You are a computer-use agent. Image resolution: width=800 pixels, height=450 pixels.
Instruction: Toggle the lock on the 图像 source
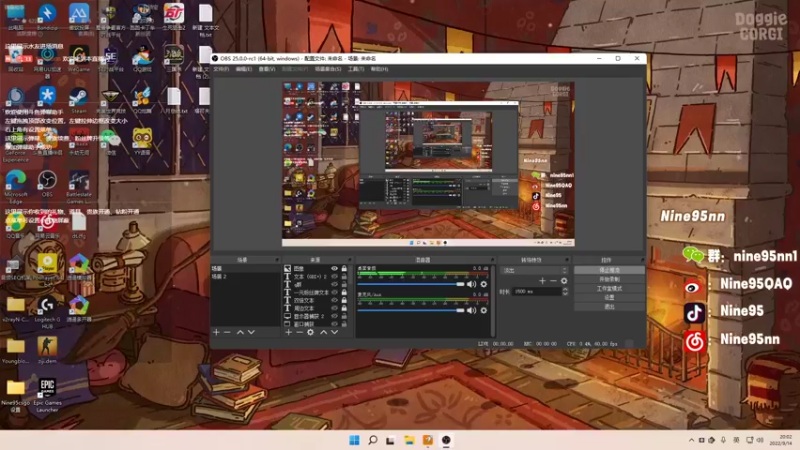point(344,268)
